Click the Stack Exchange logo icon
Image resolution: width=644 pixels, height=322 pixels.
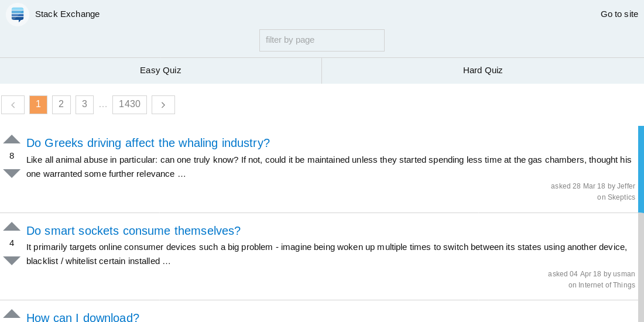click(x=17, y=15)
